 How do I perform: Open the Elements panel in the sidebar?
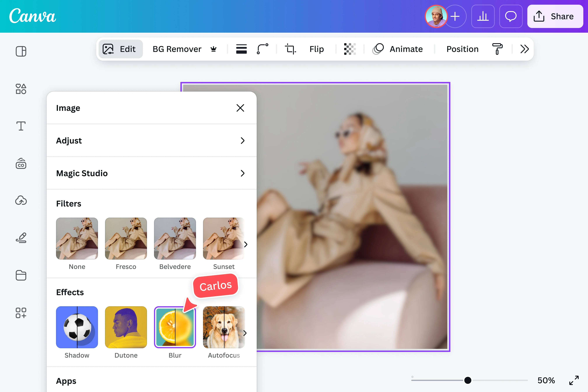(x=21, y=89)
